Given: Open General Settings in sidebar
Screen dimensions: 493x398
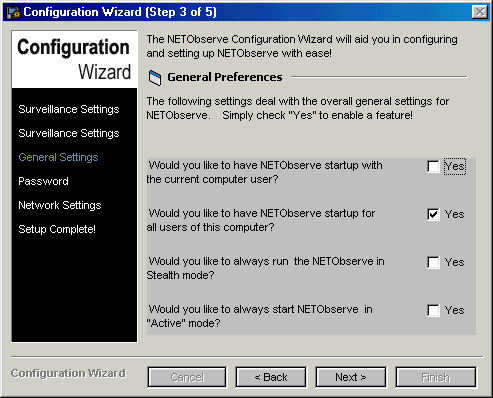Looking at the screenshot, I should click(x=58, y=157).
